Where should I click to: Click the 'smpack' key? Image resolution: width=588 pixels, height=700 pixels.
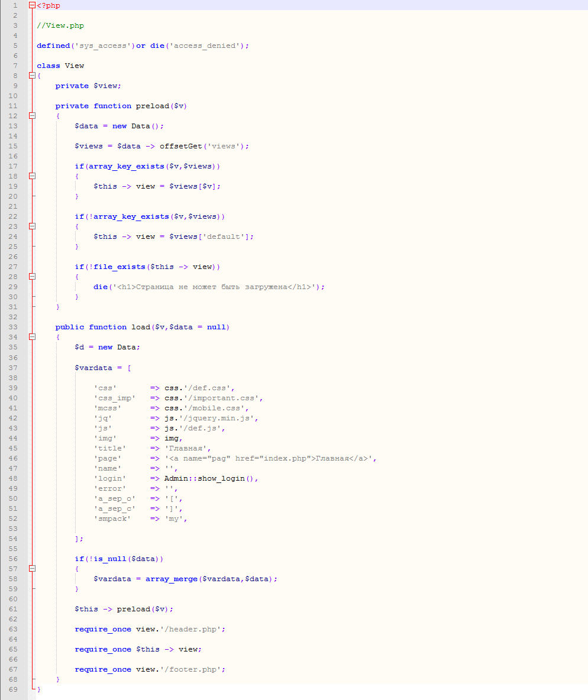112,518
